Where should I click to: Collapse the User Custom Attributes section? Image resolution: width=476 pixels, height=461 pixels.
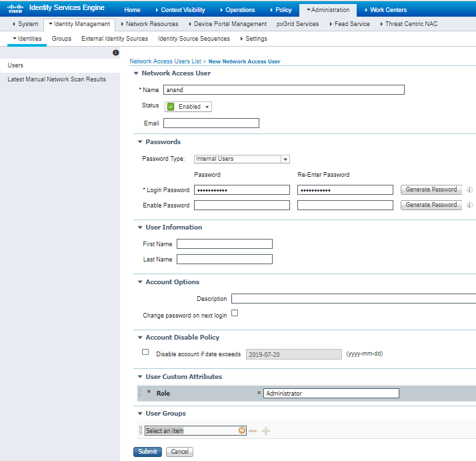click(x=140, y=376)
